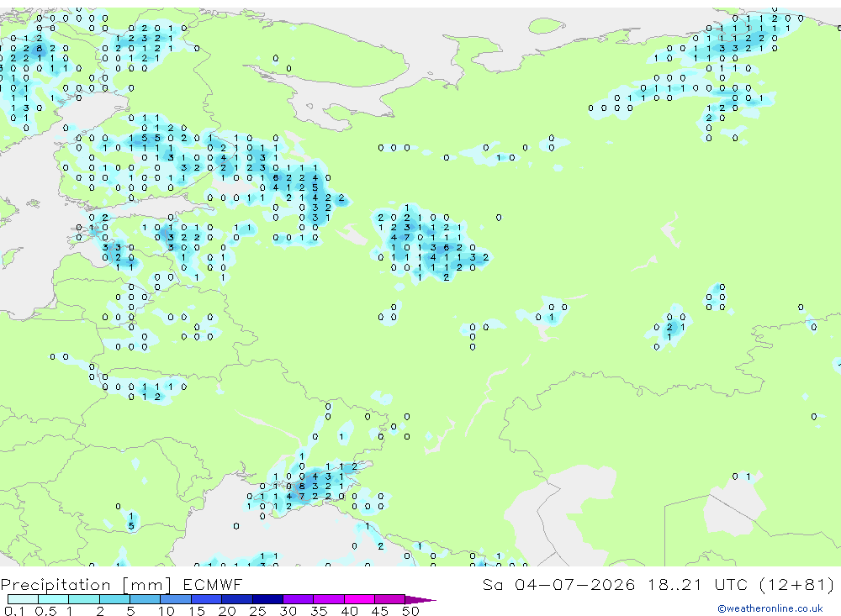The image size is (841, 616).
Task: Click the '35' legend scale label
Action: point(319,611)
